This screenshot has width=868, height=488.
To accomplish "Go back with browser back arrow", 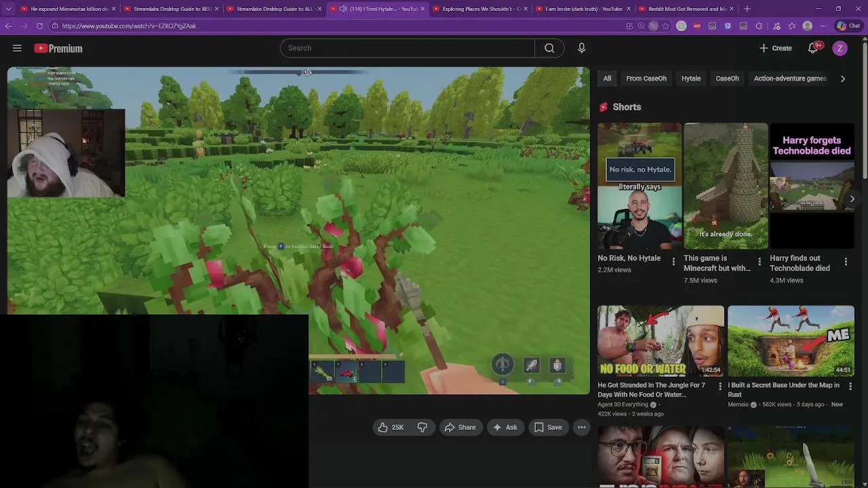I will [8, 26].
